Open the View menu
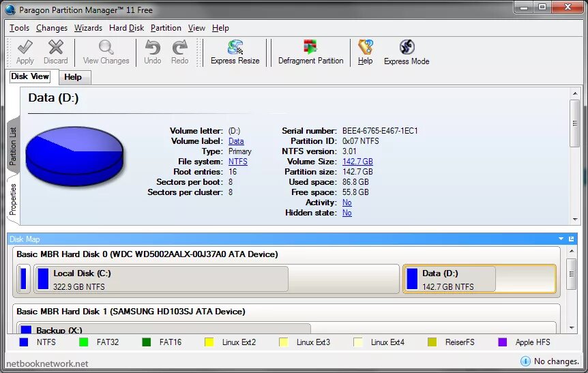This screenshot has width=588, height=373. (196, 28)
